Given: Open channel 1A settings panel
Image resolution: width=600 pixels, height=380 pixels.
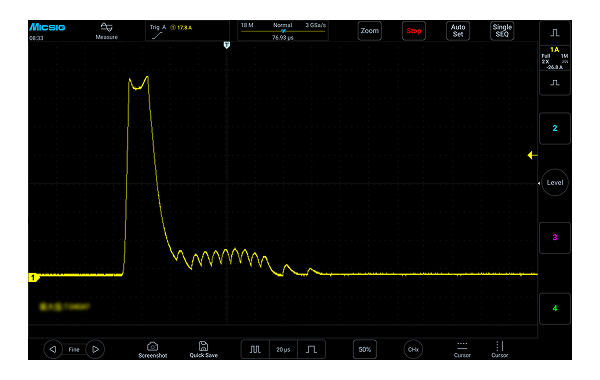Looking at the screenshot, I should tap(555, 58).
